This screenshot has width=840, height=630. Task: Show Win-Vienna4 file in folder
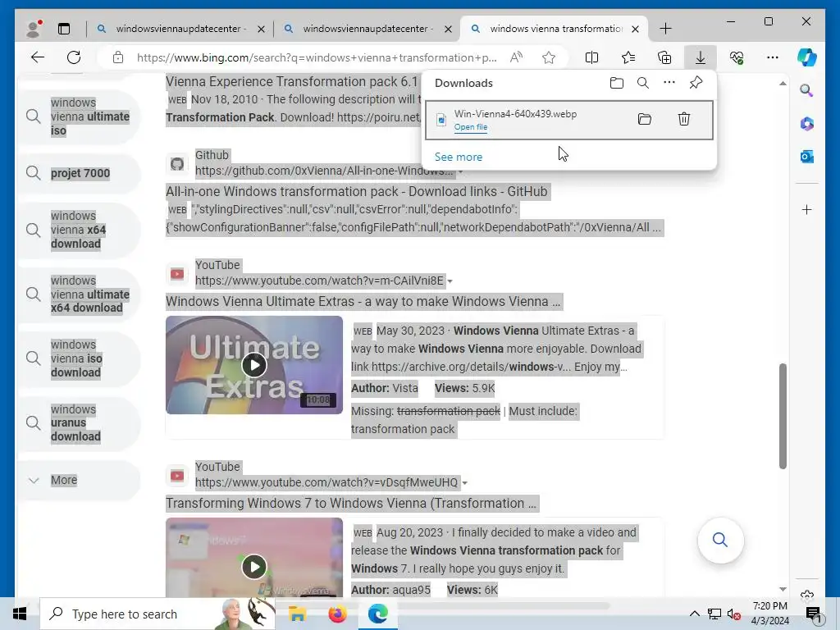(645, 119)
